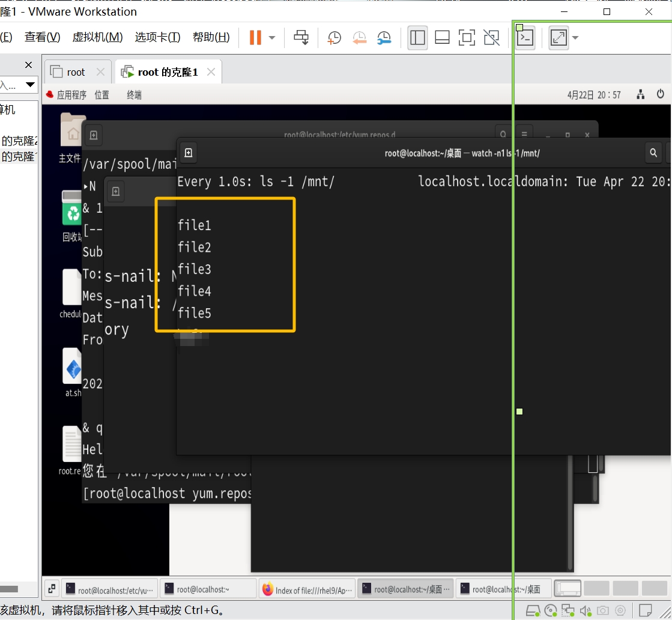Search in the watch terminal window
Image resolution: width=672 pixels, height=620 pixels.
point(653,153)
